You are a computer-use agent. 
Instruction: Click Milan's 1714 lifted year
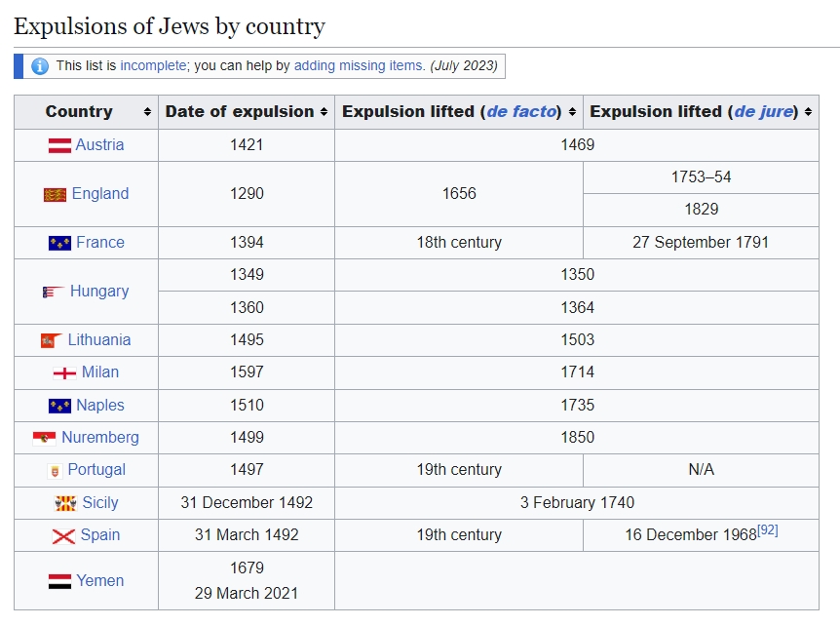(x=578, y=372)
